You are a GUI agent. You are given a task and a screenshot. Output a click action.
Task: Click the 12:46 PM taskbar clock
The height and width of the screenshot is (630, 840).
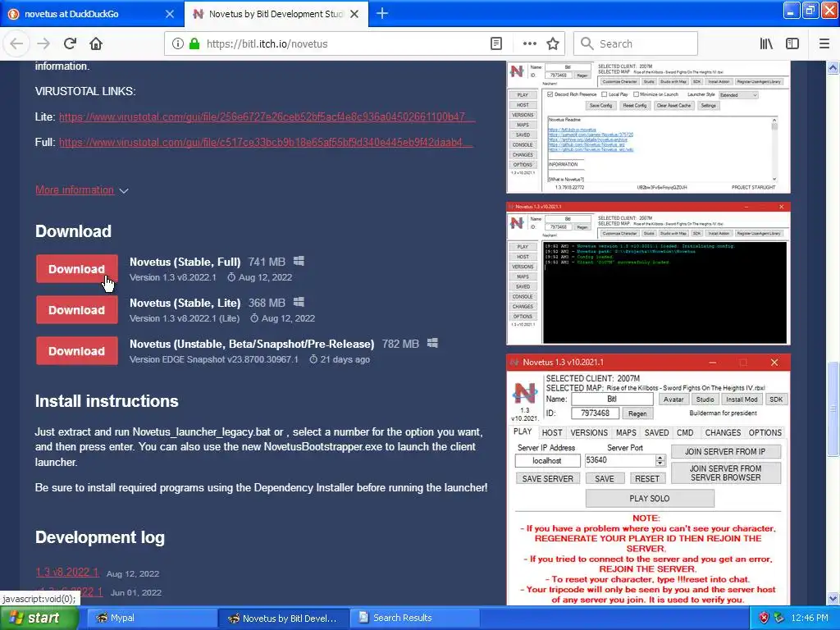(x=810, y=619)
